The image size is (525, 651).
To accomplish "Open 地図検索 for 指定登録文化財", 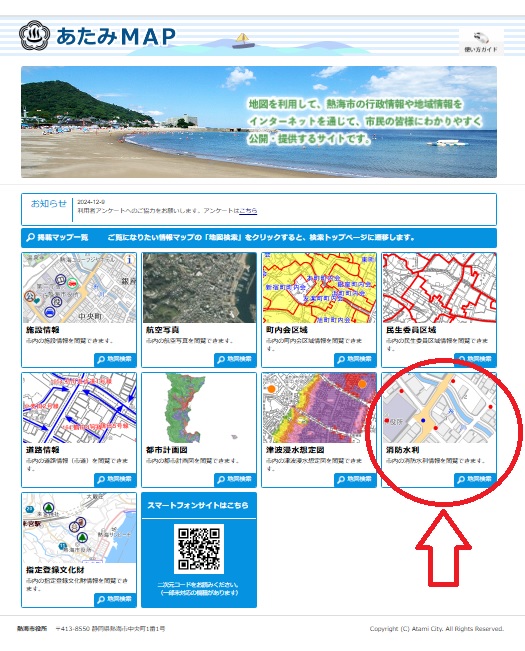I will point(115,600).
